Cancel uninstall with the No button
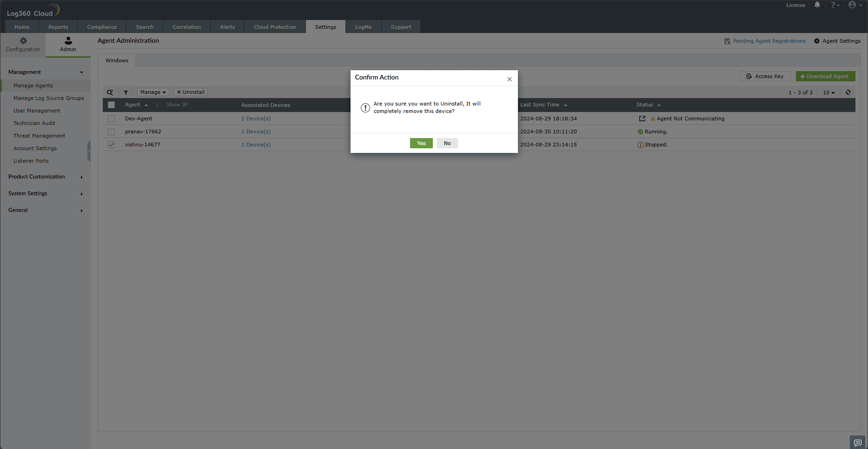 [x=447, y=143]
